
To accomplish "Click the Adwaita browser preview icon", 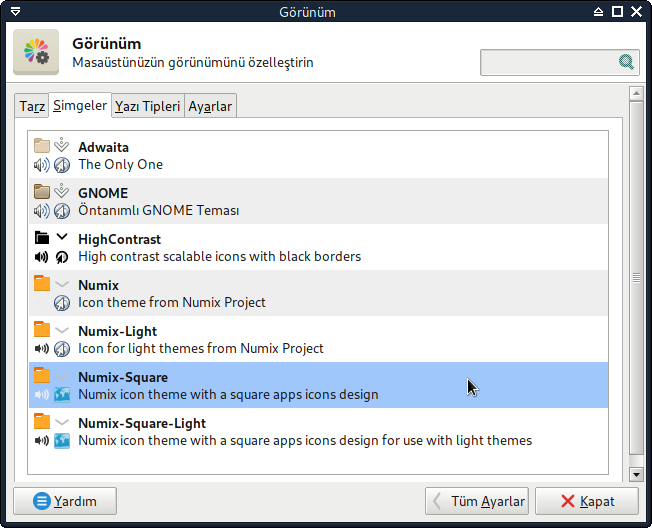I will (62, 165).
